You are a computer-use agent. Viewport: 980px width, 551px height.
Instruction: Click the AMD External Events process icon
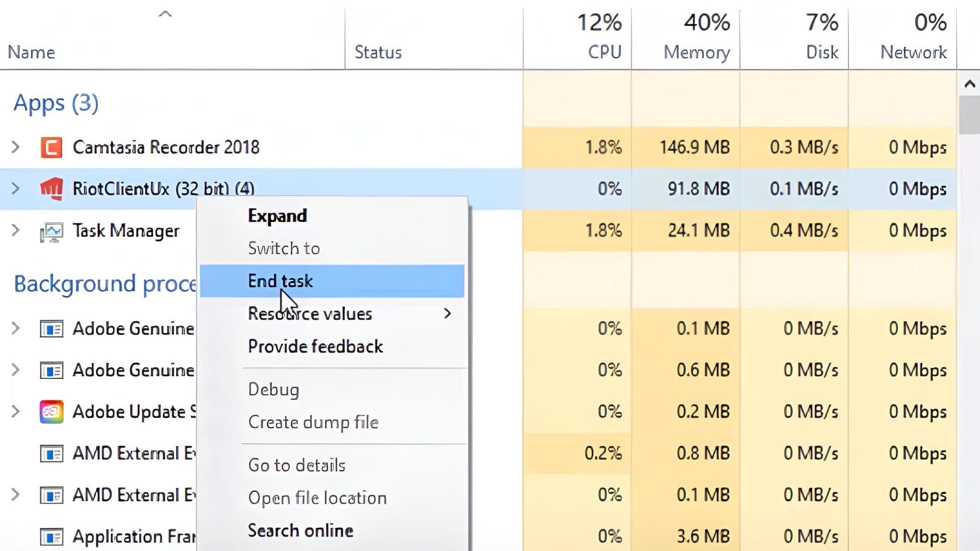click(51, 453)
